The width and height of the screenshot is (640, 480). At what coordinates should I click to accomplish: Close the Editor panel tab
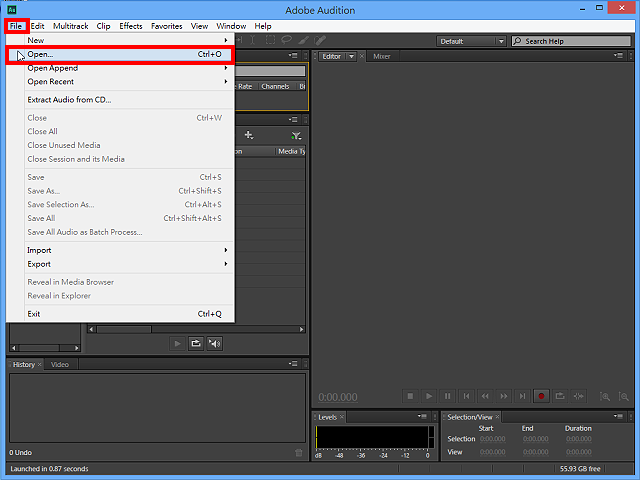362,56
